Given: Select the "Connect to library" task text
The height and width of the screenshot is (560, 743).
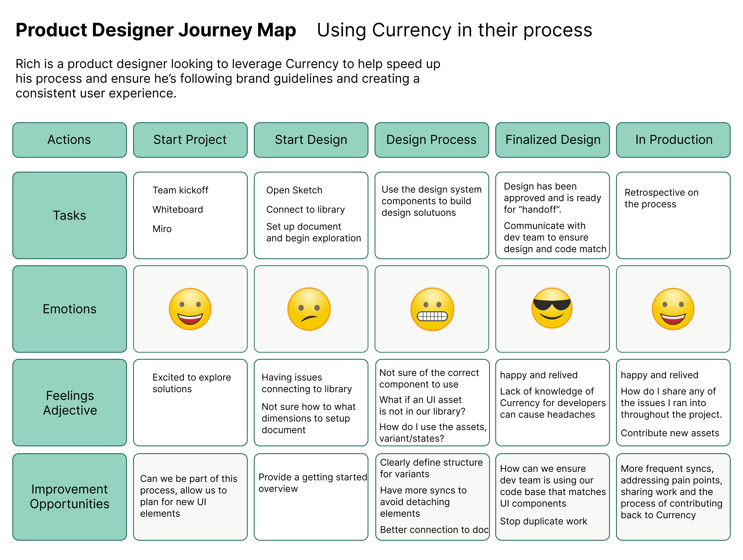Looking at the screenshot, I should click(305, 209).
